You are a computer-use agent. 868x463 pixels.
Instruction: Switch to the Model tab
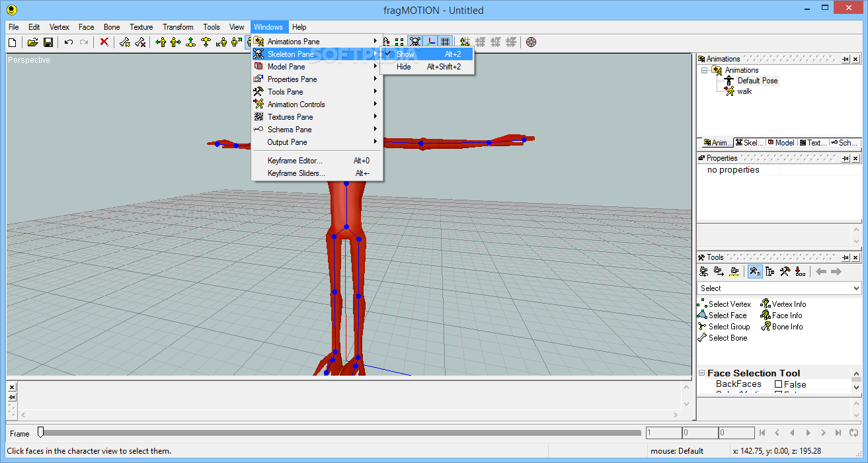click(781, 142)
